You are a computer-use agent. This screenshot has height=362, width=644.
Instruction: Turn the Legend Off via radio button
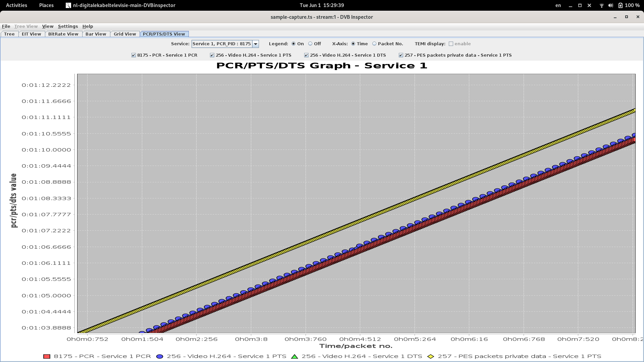pyautogui.click(x=311, y=44)
